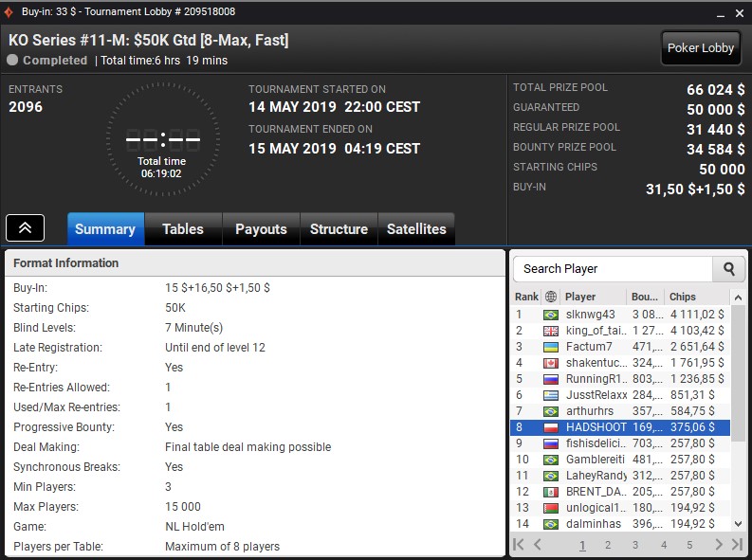Click the partypoker diamond logo in the title bar
The image size is (752, 560).
(x=9, y=12)
